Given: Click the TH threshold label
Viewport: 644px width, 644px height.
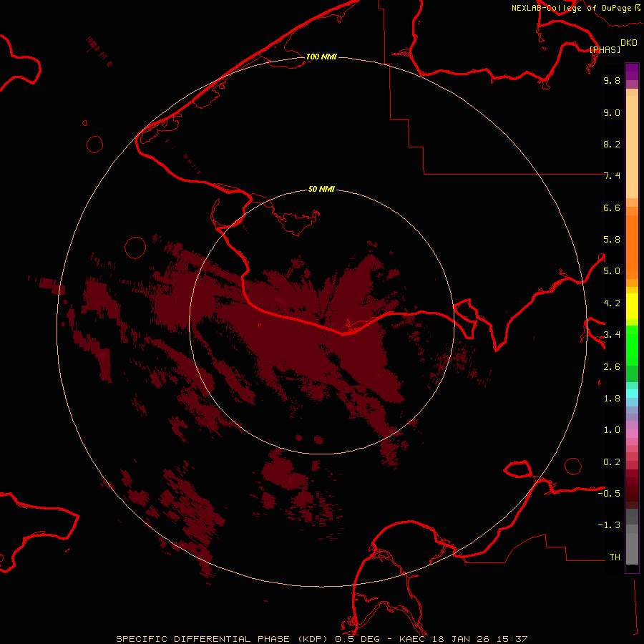Looking at the screenshot, I should [x=615, y=557].
